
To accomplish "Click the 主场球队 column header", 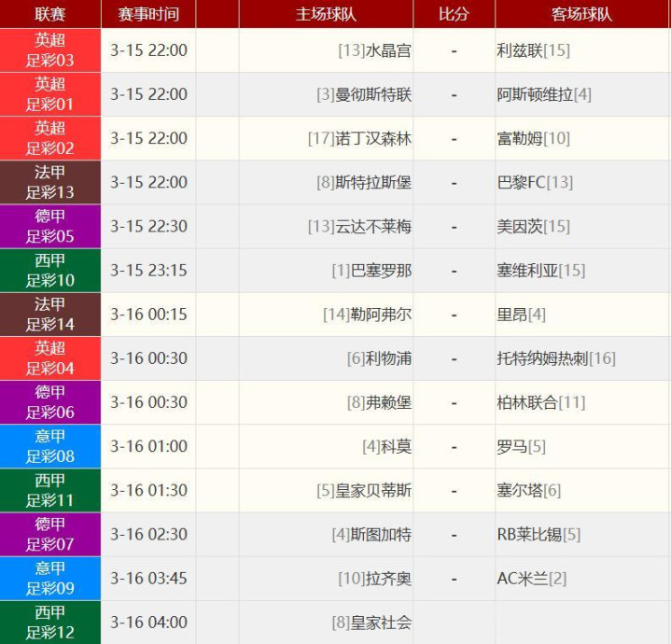I will (x=326, y=14).
